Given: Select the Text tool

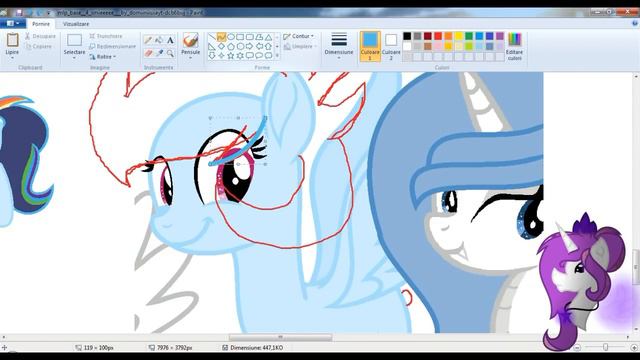Looking at the screenshot, I should coord(170,40).
